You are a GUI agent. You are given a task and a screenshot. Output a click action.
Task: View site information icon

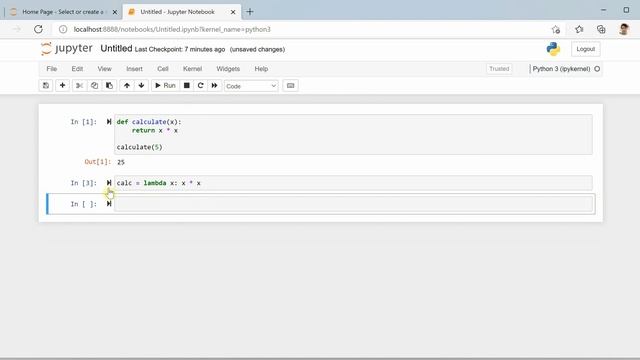[x=63, y=29]
